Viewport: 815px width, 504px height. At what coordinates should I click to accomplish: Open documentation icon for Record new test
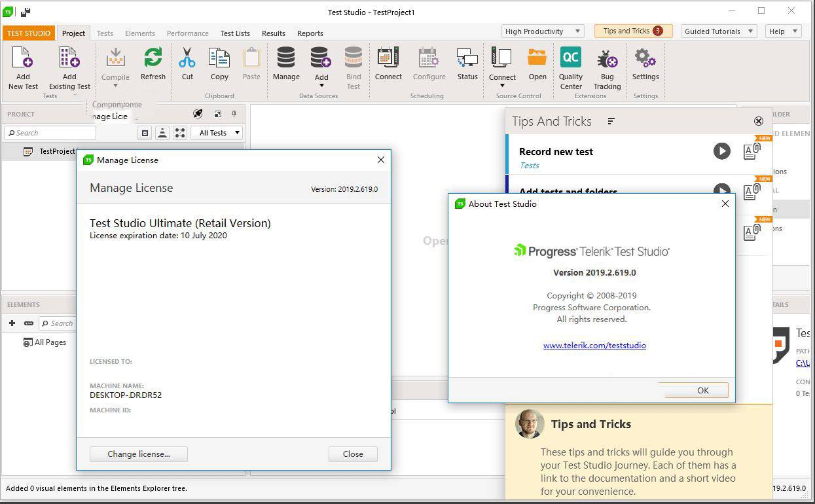pos(752,151)
